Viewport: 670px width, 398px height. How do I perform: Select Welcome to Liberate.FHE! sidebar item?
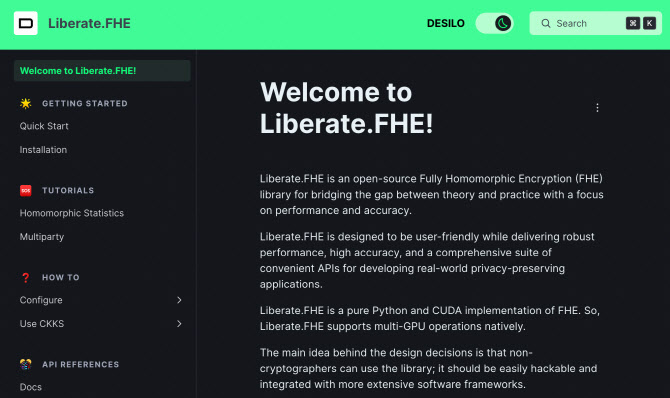(102, 71)
